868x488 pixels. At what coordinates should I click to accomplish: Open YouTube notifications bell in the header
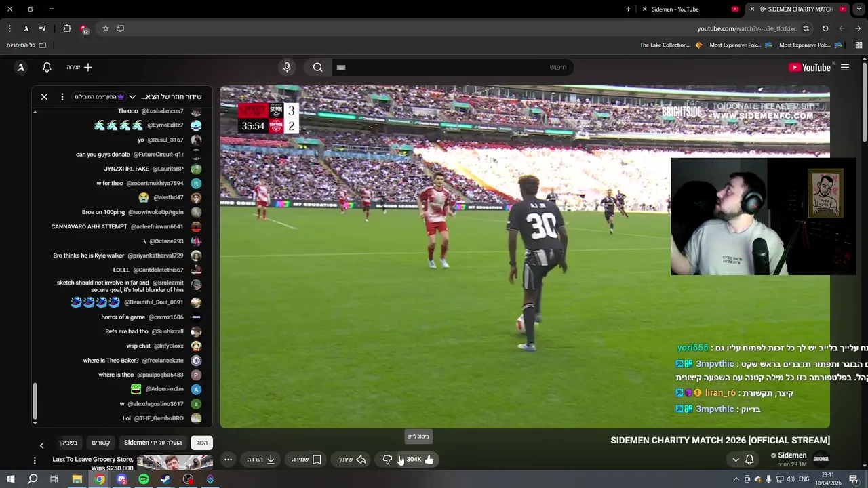[x=47, y=67]
